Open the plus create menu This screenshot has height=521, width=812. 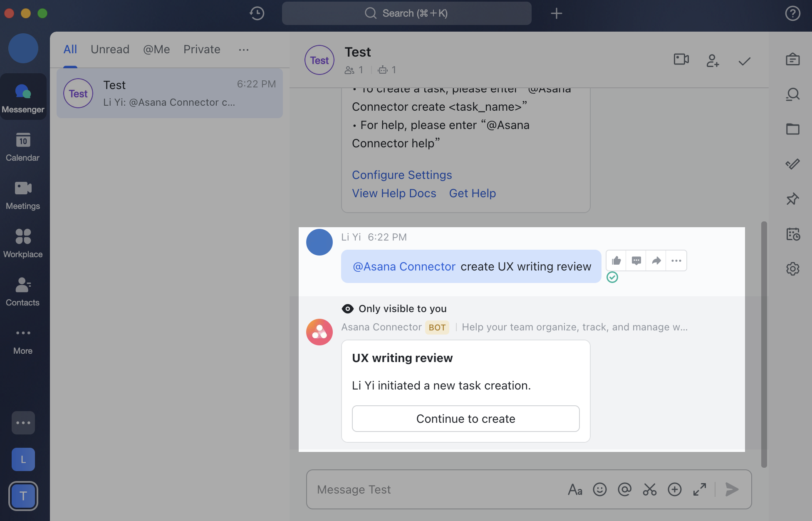[556, 13]
